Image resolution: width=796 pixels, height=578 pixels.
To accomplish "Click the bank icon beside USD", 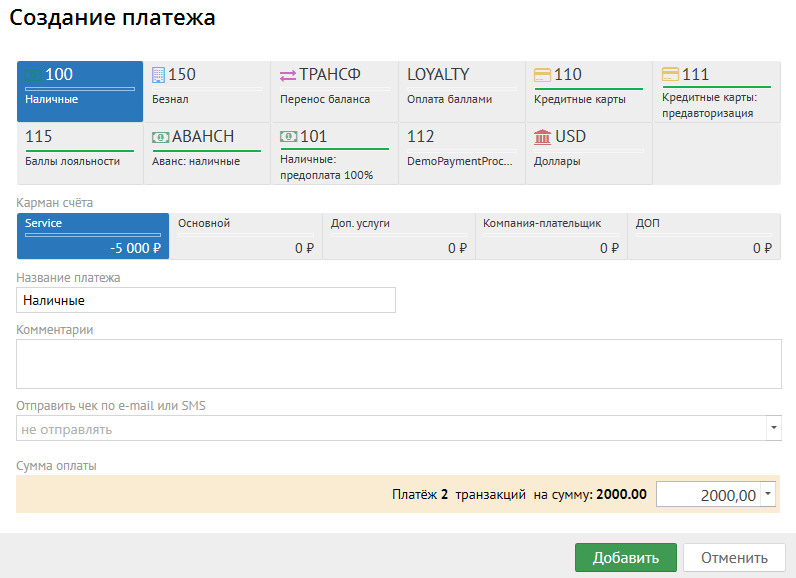I will click(542, 137).
